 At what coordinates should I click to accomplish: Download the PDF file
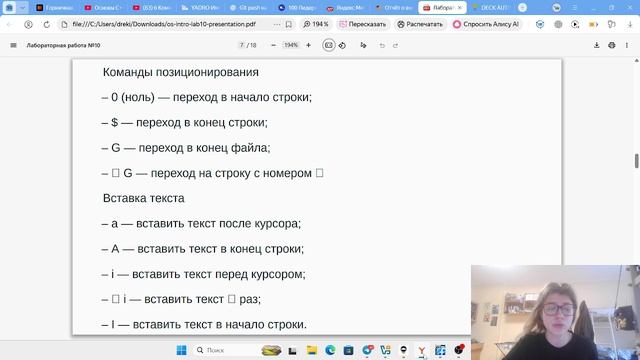597,45
